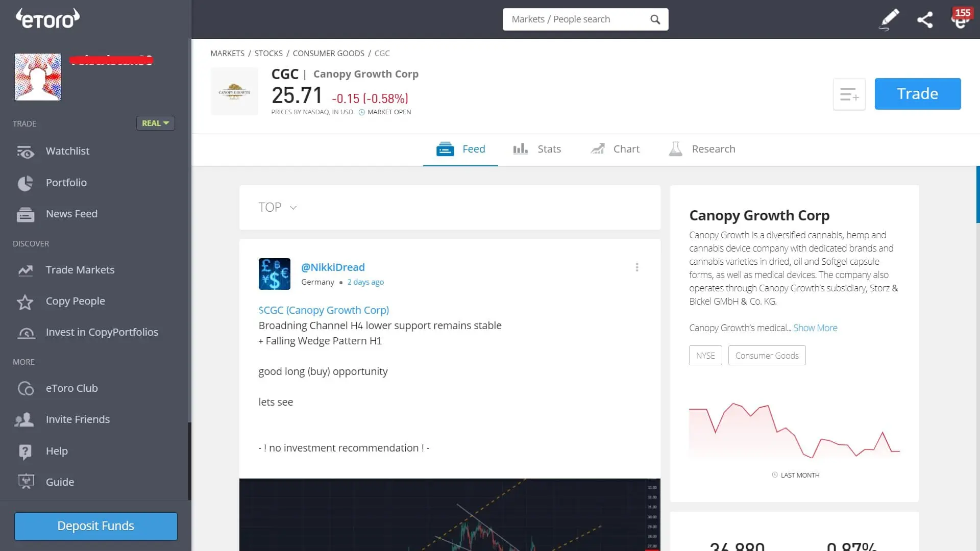This screenshot has height=551, width=980.
Task: Visit @NikkiDread's profile link
Action: (333, 267)
